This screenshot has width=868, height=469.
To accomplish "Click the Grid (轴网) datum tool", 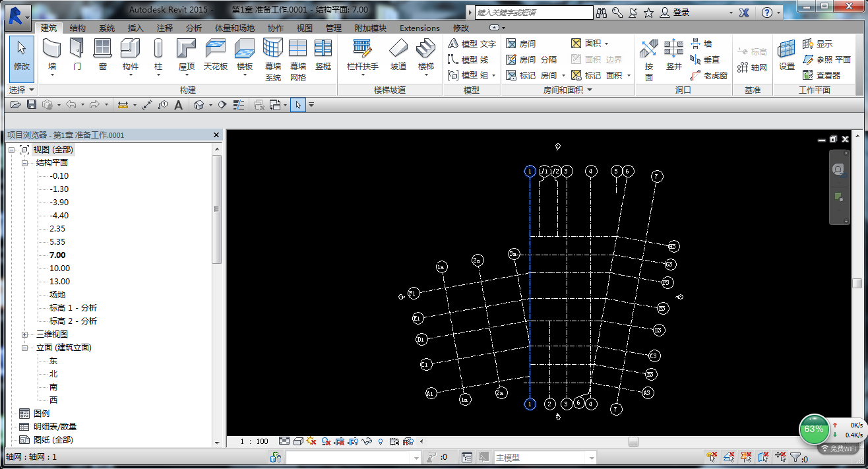I will click(x=753, y=67).
